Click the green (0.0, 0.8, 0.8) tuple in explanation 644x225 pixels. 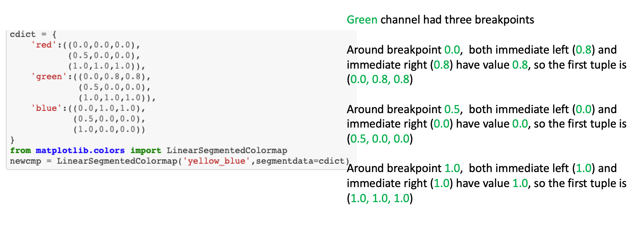pyautogui.click(x=380, y=79)
